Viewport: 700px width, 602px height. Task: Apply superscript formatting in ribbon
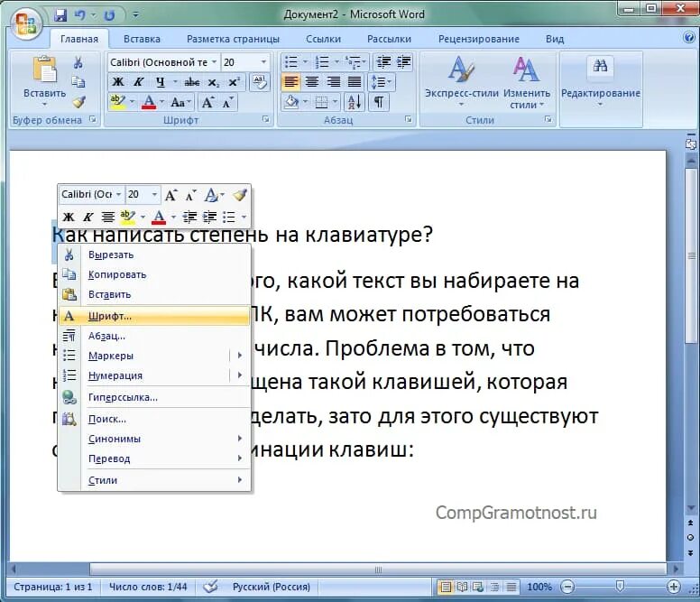234,82
